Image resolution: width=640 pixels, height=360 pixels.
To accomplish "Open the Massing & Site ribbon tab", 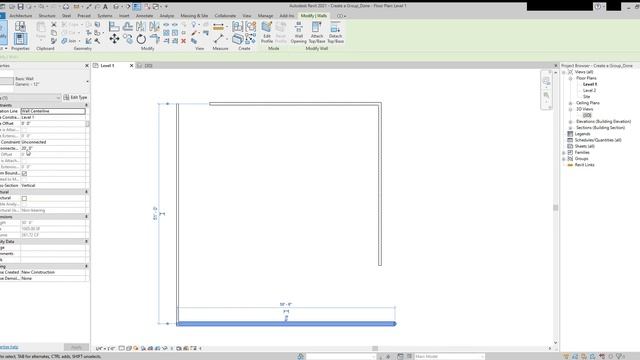I will point(194,16).
